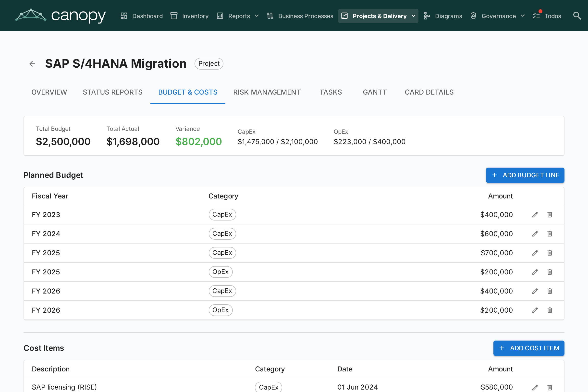Click the green Variance value $802,000
Viewport: 588px width, 392px height.
point(198,142)
